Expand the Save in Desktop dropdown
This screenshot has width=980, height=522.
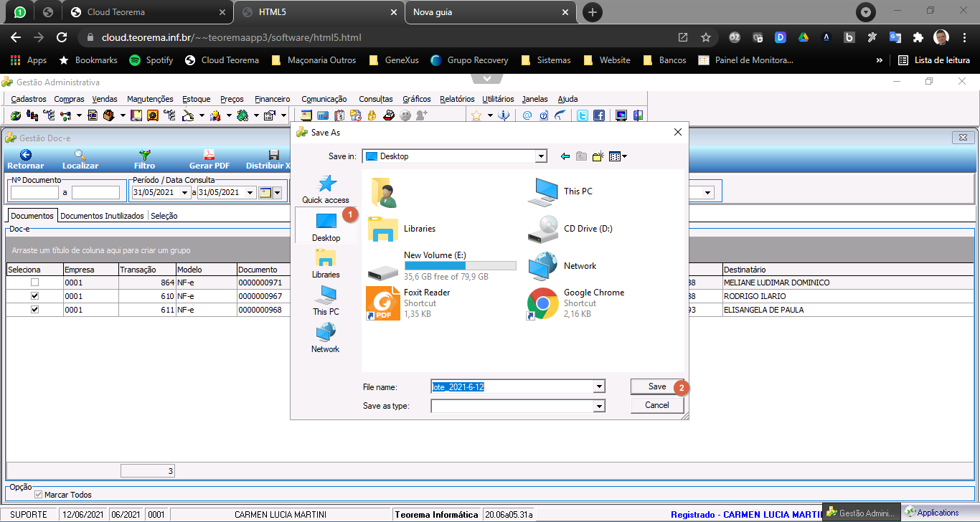pos(541,156)
